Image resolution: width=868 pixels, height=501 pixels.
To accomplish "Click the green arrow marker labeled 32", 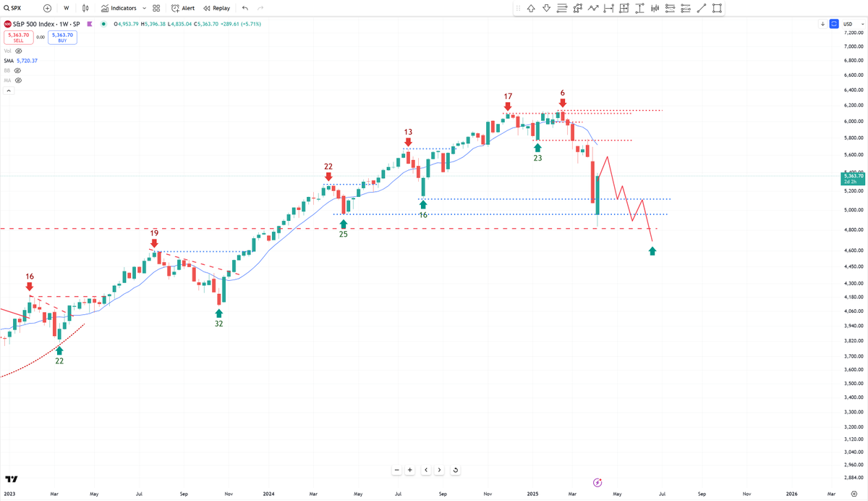I will click(218, 313).
